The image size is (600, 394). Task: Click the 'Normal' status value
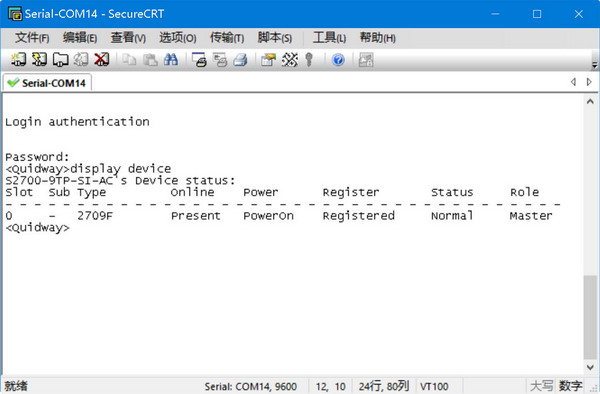(452, 216)
